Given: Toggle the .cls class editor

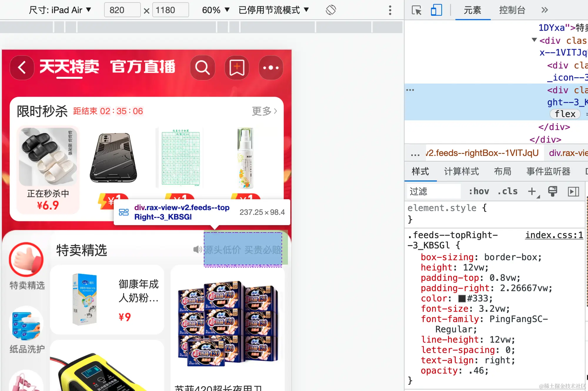Looking at the screenshot, I should coord(507,192).
